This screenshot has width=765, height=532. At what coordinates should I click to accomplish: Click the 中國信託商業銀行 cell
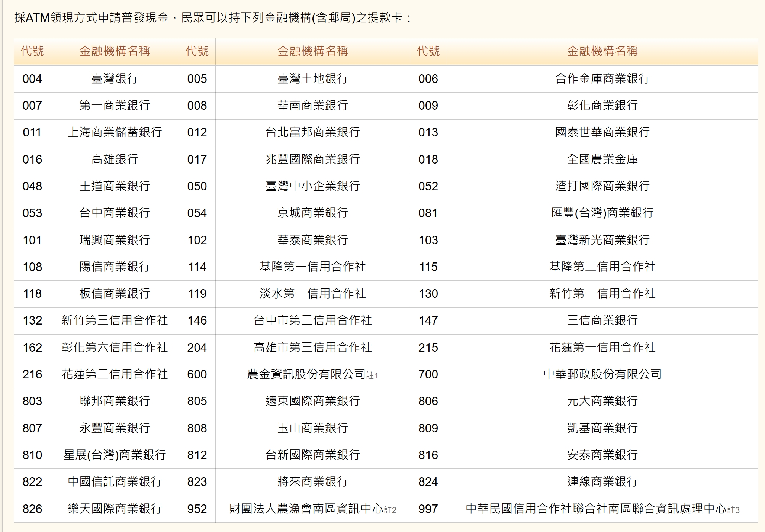tap(115, 482)
